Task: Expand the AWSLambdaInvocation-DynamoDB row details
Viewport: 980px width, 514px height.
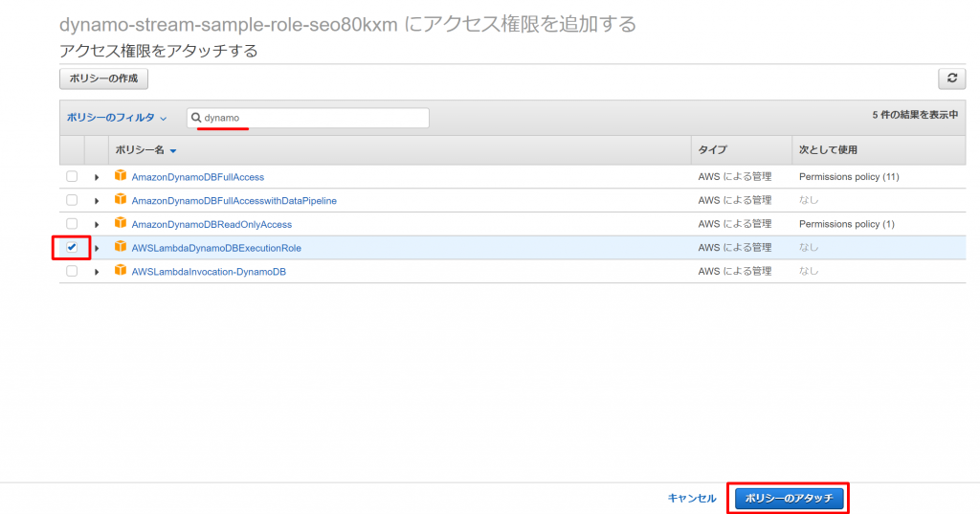Action: 97,273
